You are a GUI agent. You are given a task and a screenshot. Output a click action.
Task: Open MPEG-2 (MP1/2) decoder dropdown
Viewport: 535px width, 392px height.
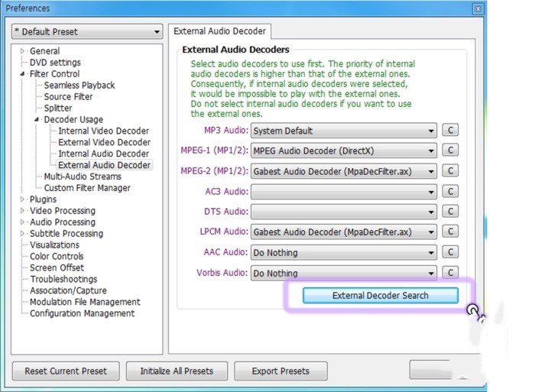344,171
